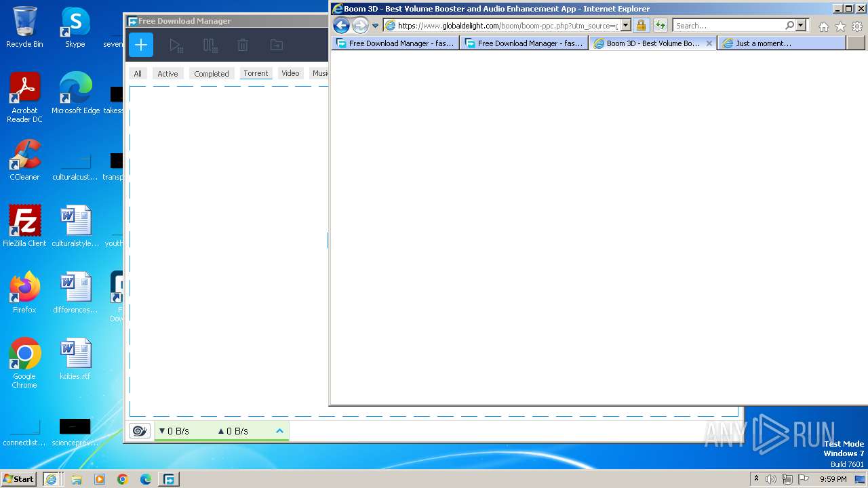This screenshot has height=488, width=868.
Task: Select differences document on desktop
Action: tap(75, 293)
